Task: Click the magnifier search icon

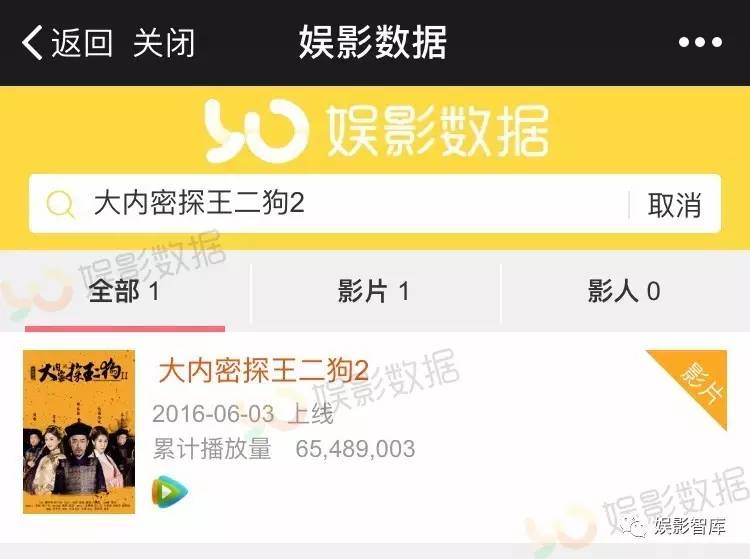Action: click(60, 204)
